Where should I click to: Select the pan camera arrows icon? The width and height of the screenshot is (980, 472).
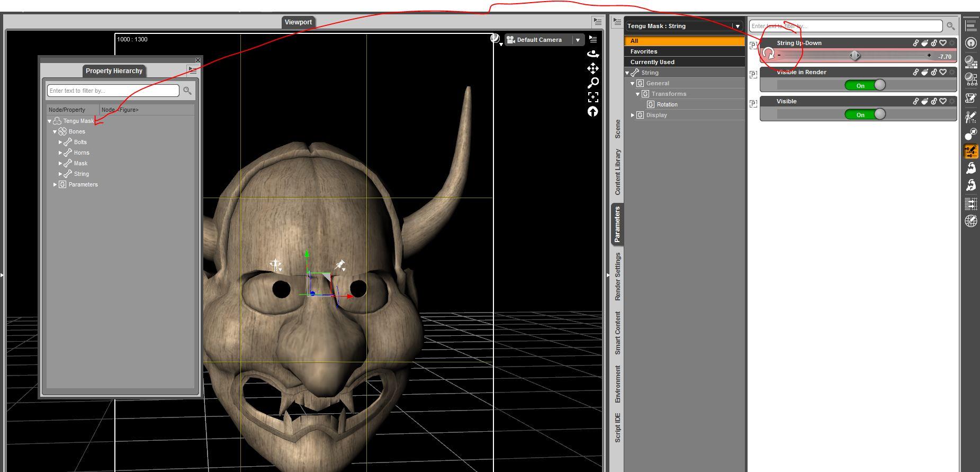(x=593, y=68)
